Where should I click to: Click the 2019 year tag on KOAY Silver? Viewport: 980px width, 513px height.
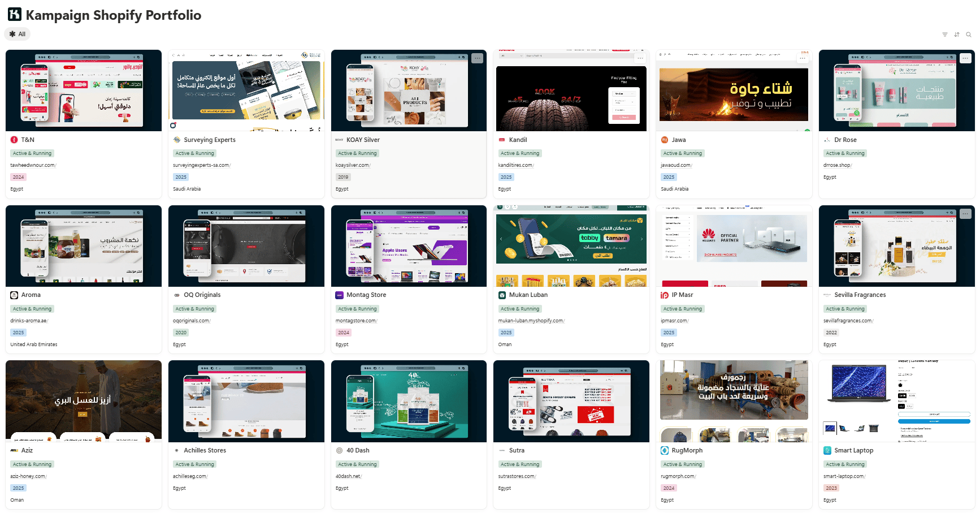(343, 177)
